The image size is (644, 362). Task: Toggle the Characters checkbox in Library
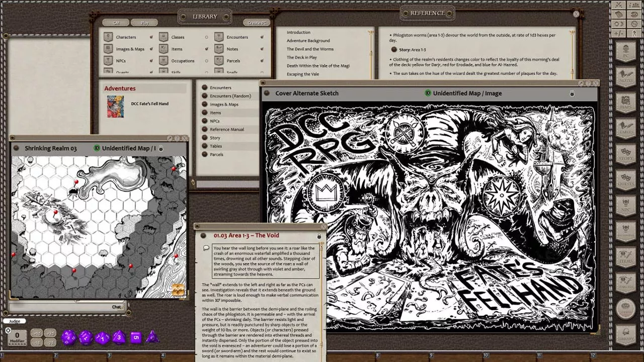coord(151,37)
